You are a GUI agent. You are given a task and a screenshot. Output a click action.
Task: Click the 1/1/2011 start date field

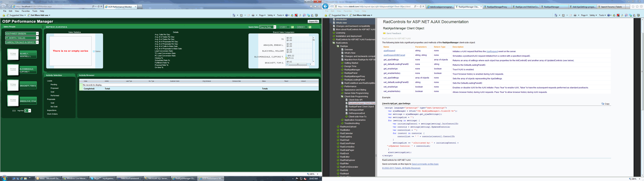tap(284, 27)
